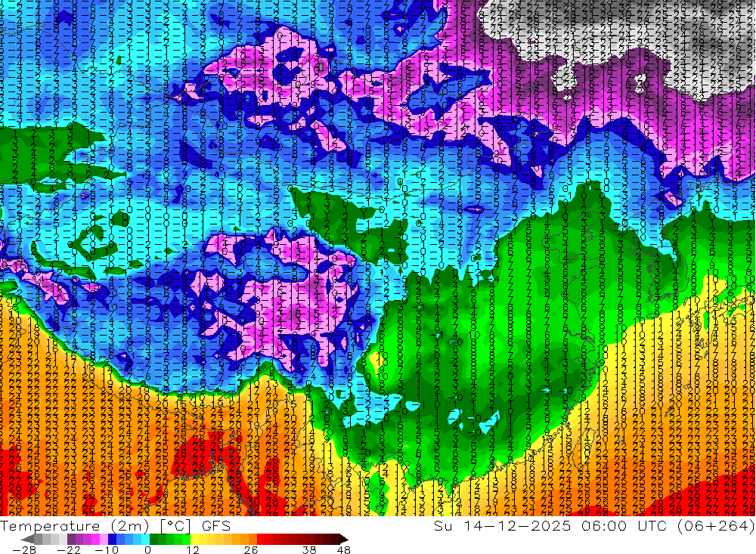The image size is (756, 554).
Task: Select the light pink swatch before -10
Action: click(104, 540)
